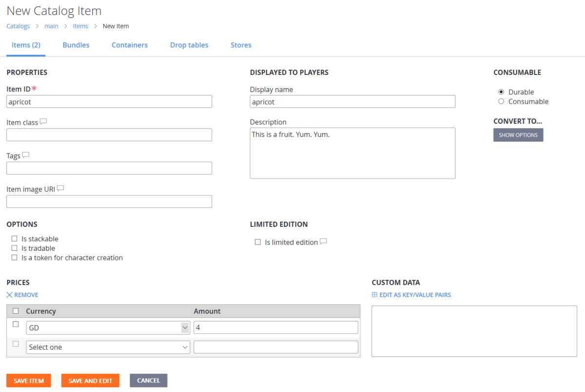Go to the Drop tables tab
Screen dimensions: 585x392
point(189,45)
